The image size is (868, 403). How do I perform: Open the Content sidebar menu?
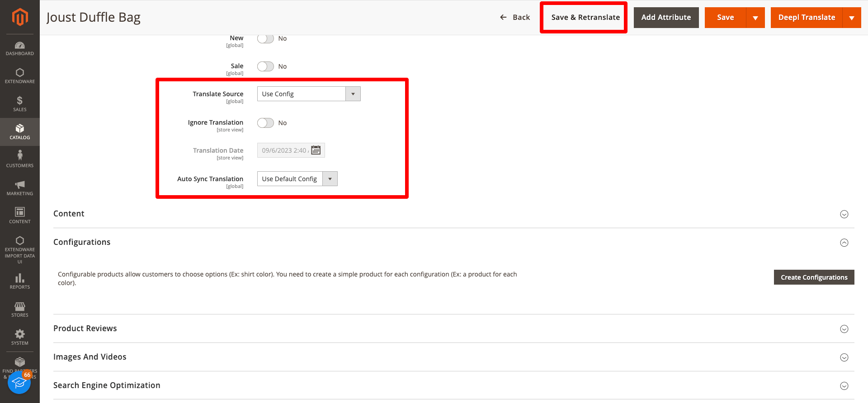(x=20, y=216)
